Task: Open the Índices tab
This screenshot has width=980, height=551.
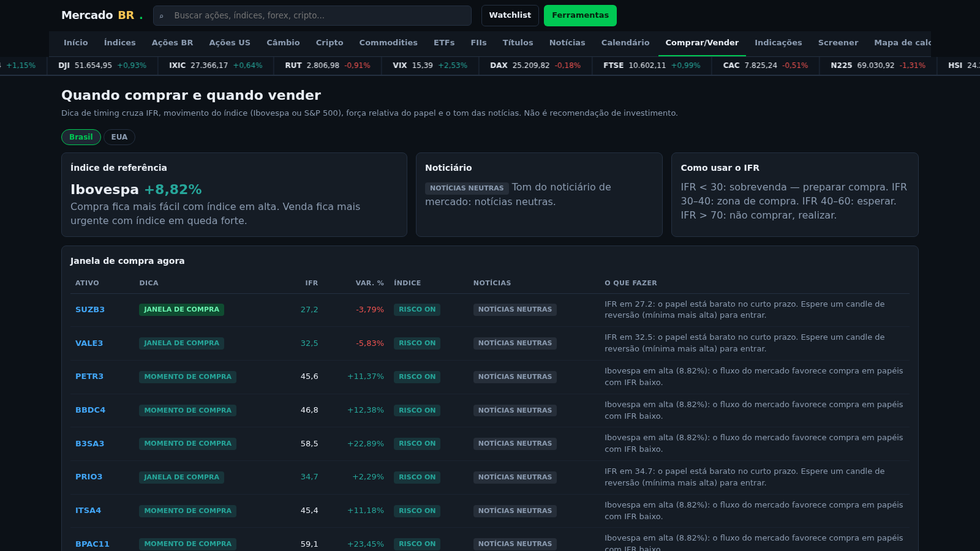Action: tap(120, 43)
